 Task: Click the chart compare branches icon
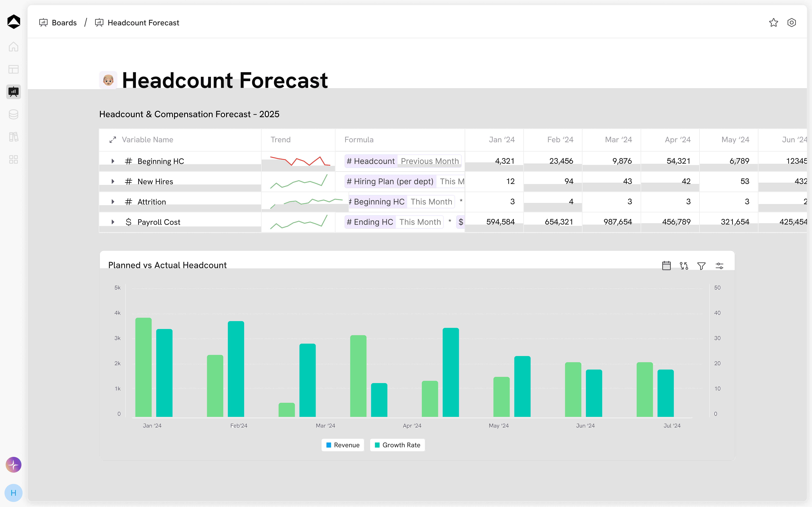tap(684, 266)
